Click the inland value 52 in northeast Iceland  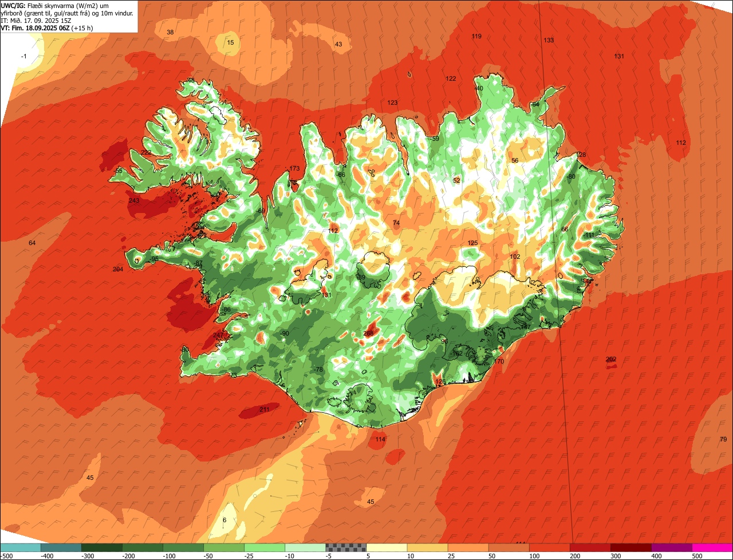[x=456, y=180]
